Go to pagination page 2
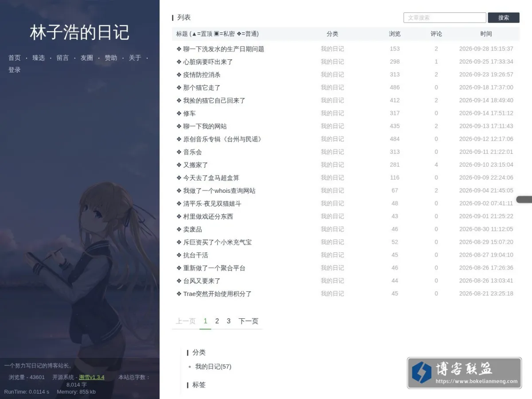 [x=217, y=321]
